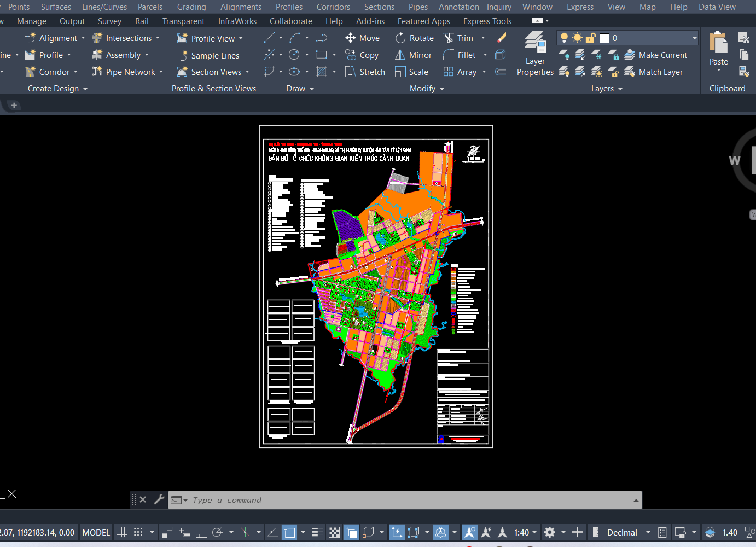Select the Hatch draw tool

click(322, 72)
